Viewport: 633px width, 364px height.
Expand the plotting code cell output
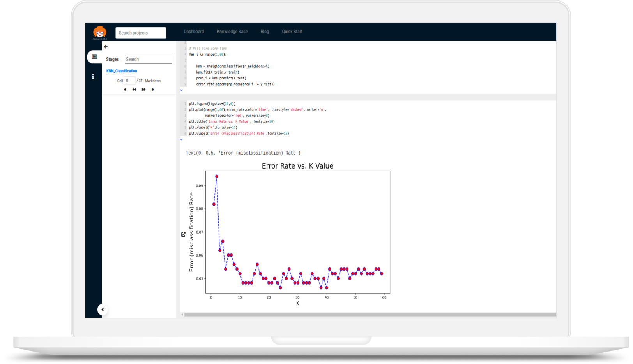click(x=181, y=139)
